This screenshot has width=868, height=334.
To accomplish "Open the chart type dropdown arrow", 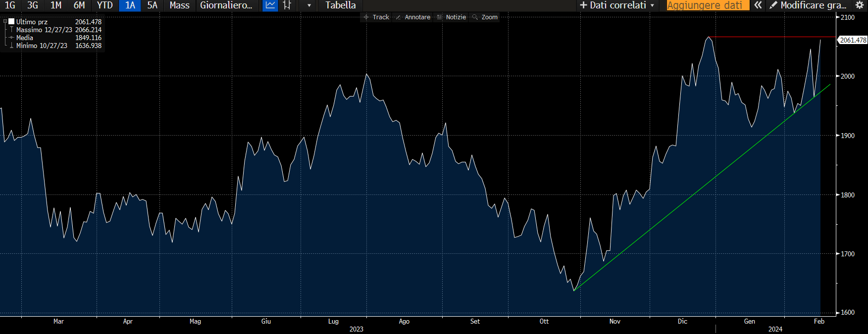I will (x=309, y=5).
